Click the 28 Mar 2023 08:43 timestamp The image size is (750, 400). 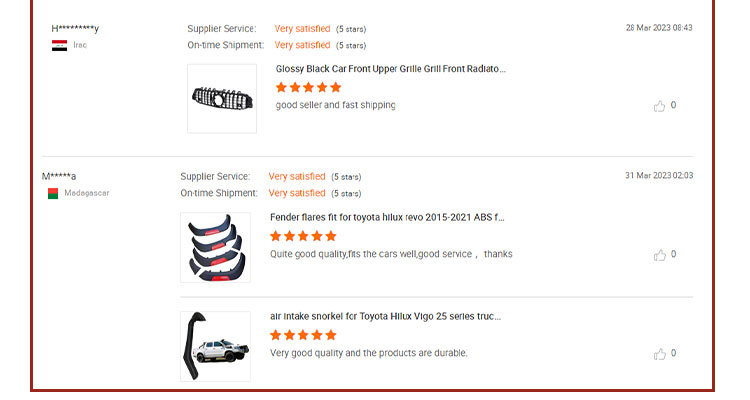click(x=659, y=28)
